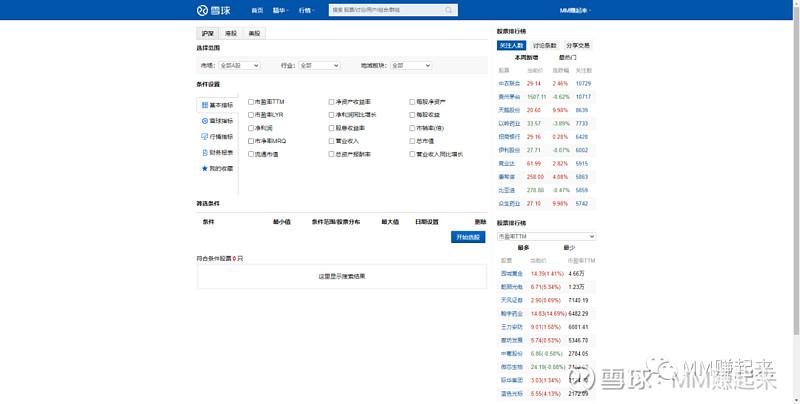The image size is (800, 404).
Task: Click the 删除 column header
Action: [480, 222]
